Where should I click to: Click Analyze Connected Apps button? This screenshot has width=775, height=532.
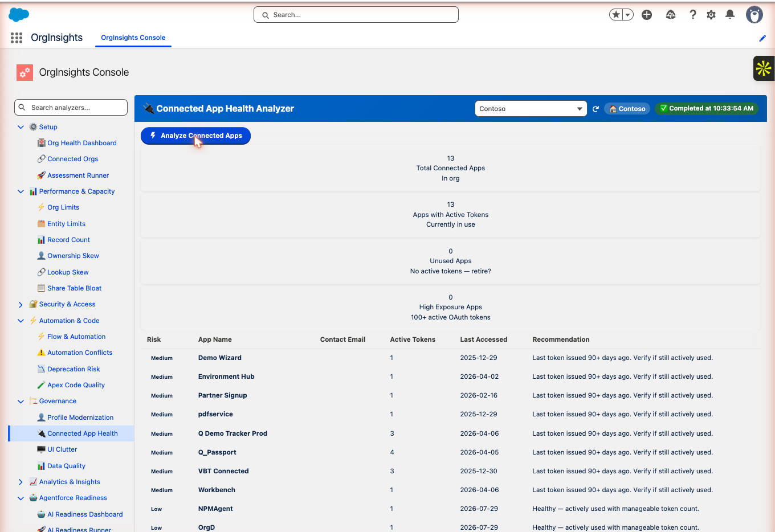pyautogui.click(x=195, y=136)
